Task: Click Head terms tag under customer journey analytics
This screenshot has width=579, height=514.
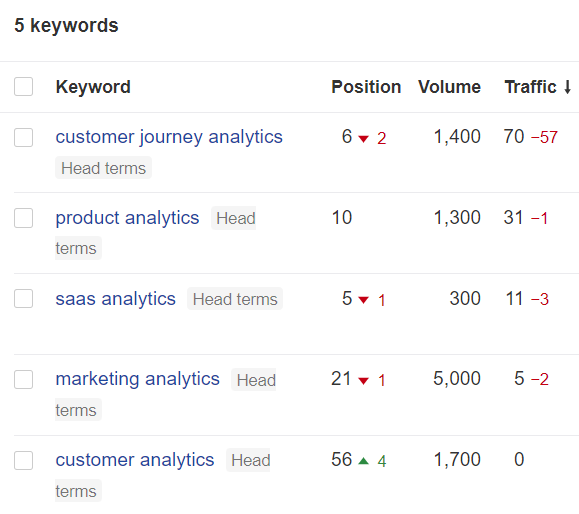Action: point(103,168)
